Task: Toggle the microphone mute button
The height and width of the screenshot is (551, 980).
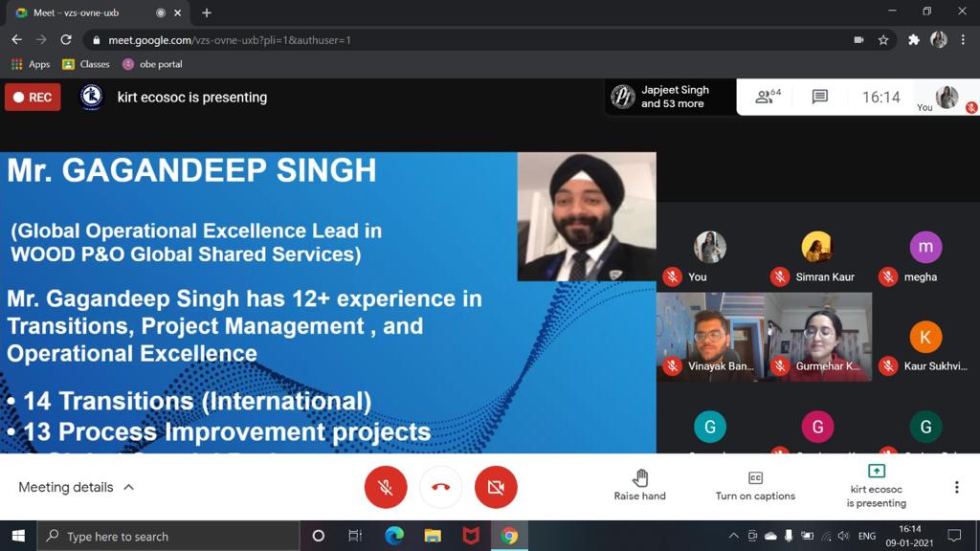Action: pos(386,487)
